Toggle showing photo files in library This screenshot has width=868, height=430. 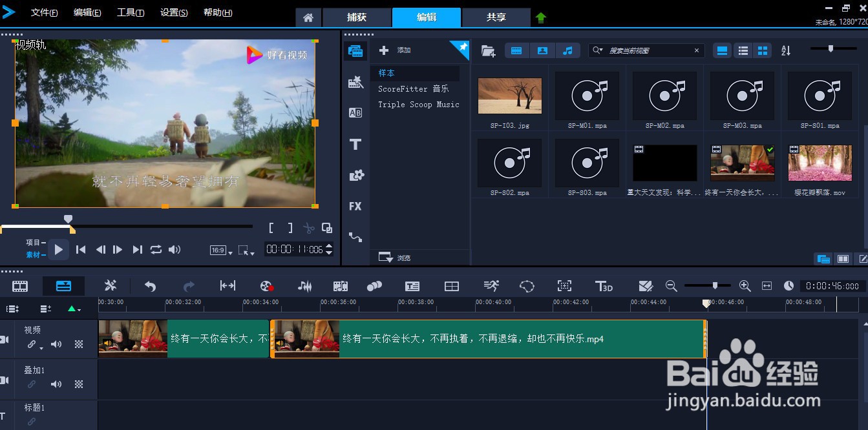pos(542,50)
